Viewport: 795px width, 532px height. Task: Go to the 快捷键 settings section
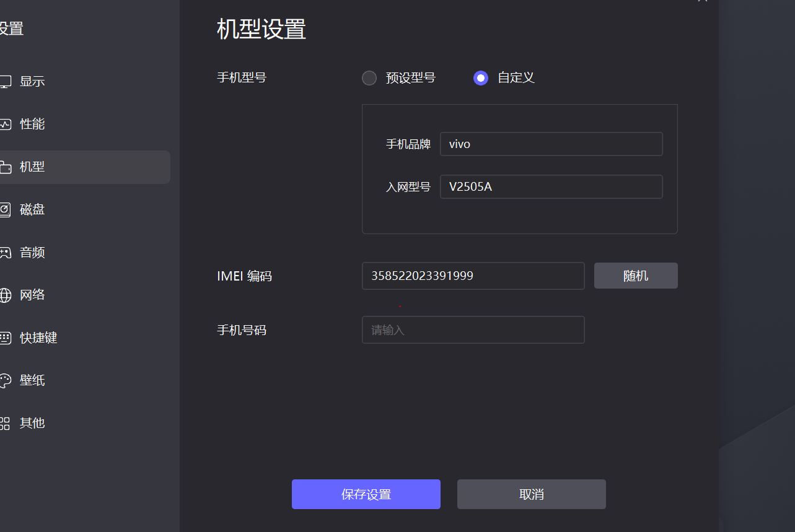click(38, 338)
